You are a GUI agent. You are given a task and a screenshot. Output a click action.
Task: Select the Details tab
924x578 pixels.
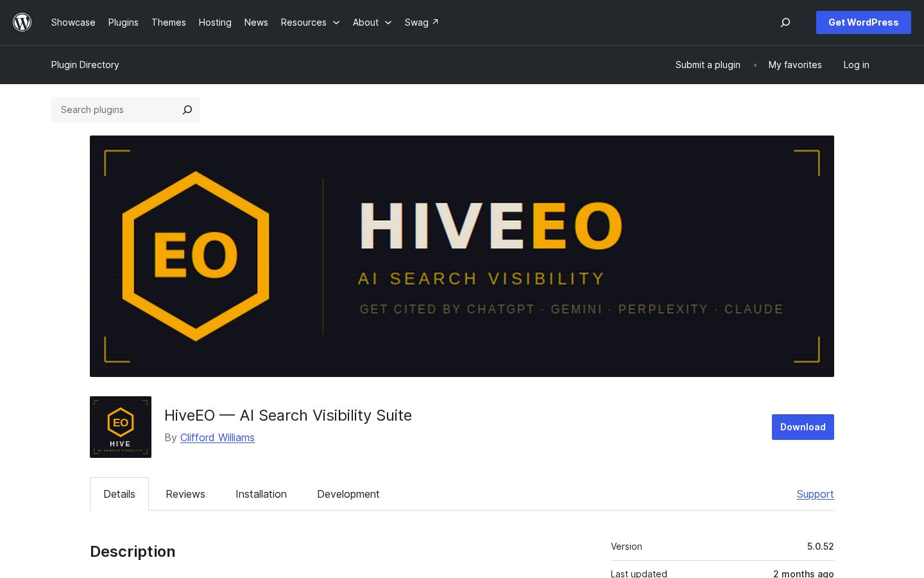119,494
